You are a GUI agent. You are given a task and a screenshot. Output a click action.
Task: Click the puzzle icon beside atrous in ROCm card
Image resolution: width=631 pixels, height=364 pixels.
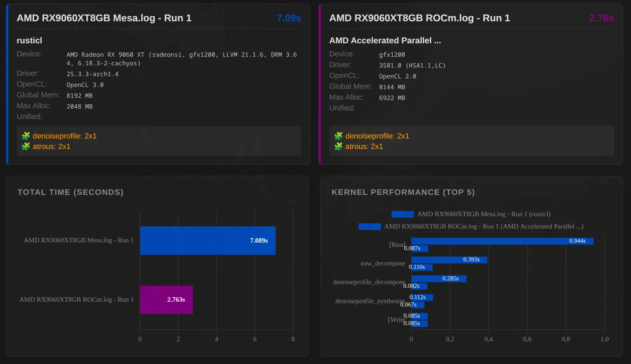[338, 146]
